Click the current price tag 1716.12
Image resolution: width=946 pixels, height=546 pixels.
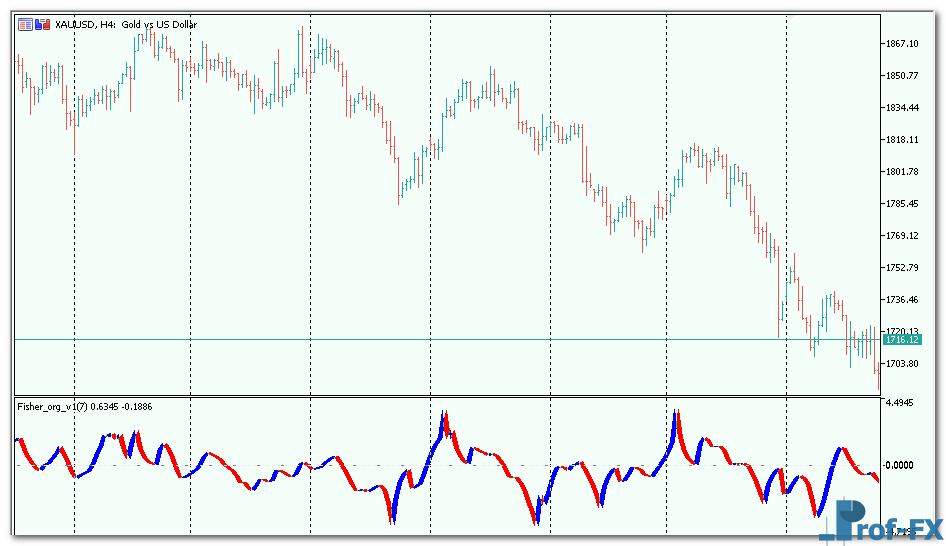coord(903,341)
